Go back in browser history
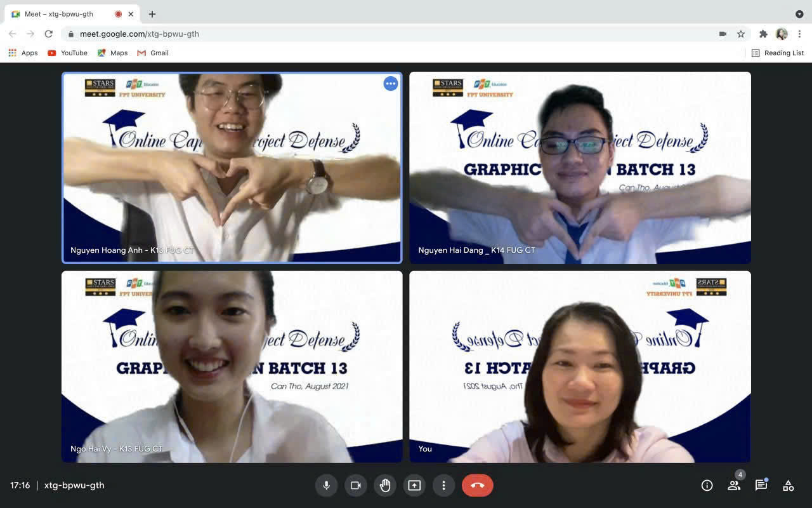 tap(13, 34)
